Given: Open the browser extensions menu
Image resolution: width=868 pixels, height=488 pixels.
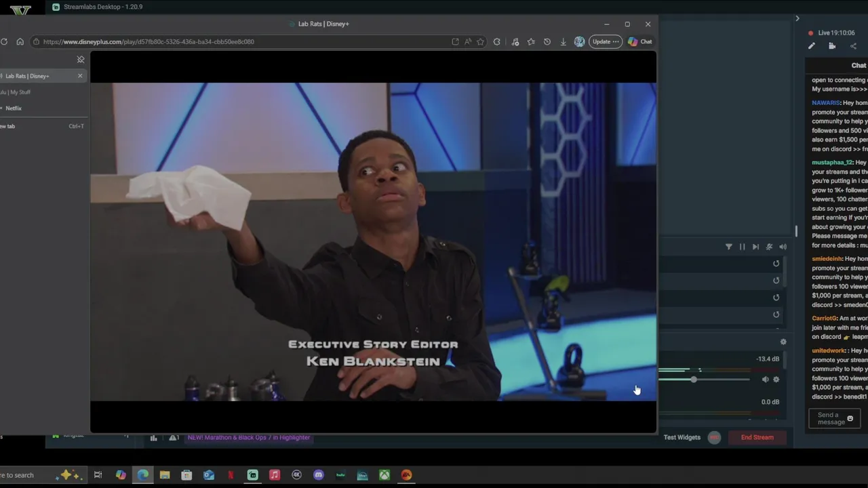Looking at the screenshot, I should (497, 41).
